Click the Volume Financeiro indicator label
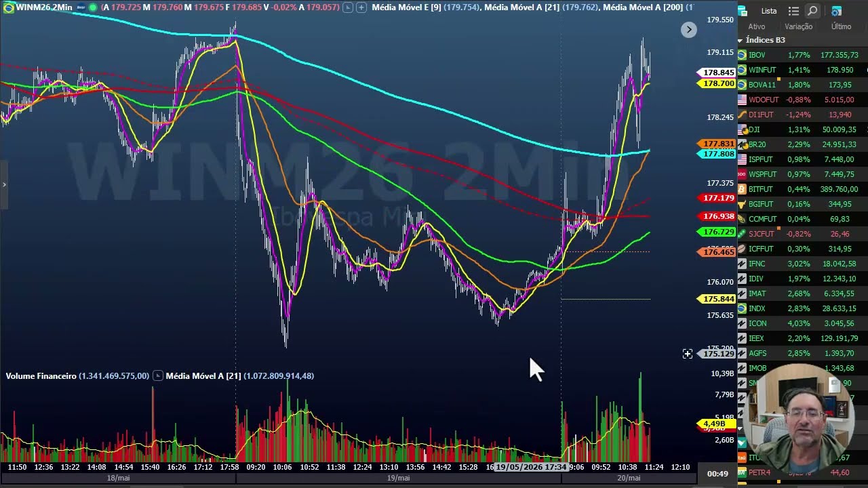This screenshot has width=868, height=488. coord(41,375)
